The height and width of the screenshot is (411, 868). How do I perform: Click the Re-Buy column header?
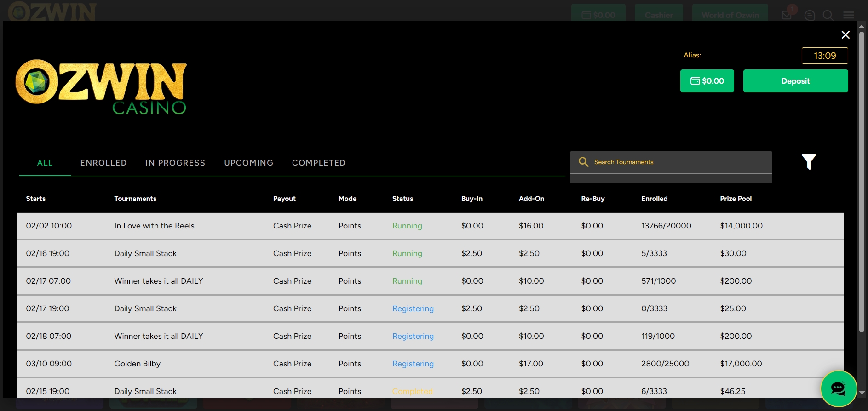pos(593,199)
